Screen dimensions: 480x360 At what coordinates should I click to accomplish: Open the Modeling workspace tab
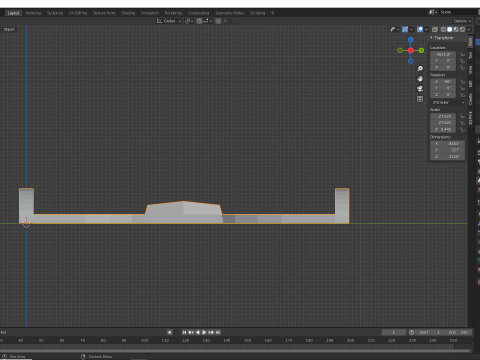click(x=33, y=13)
